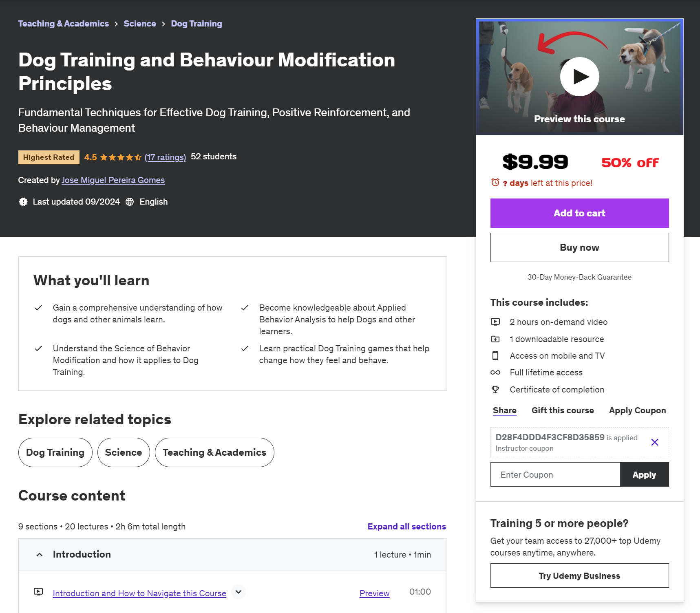
Task: Click the checkmark beside Dog Training games
Action: coord(245,348)
